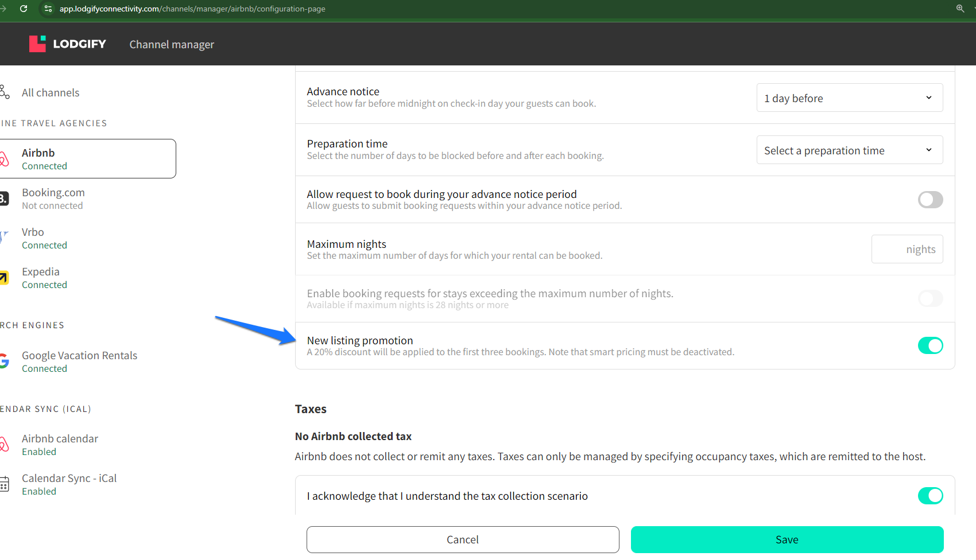Viewport: 976px width, 560px height.
Task: Click 'Enabled' status under Airbnb calendar
Action: click(39, 452)
